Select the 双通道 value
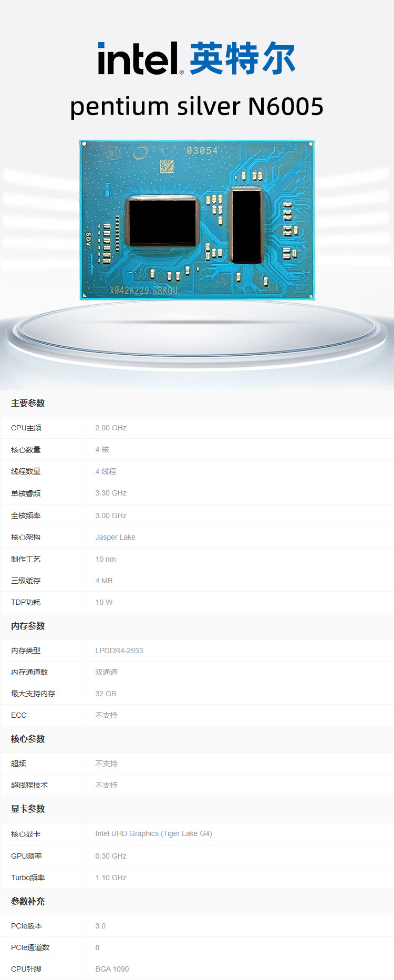The height and width of the screenshot is (980, 394). coord(106,672)
